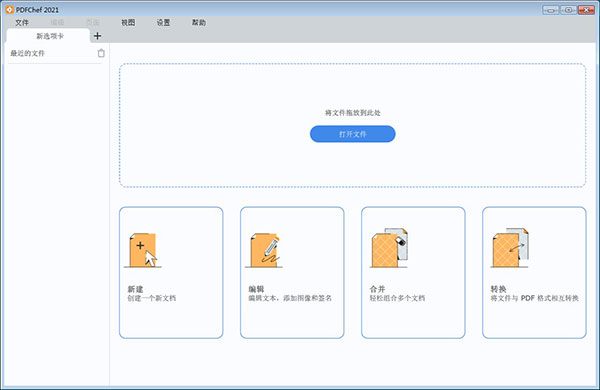Close the PDFChef 2021 window
Image resolution: width=600 pixels, height=390 pixels.
tap(586, 10)
